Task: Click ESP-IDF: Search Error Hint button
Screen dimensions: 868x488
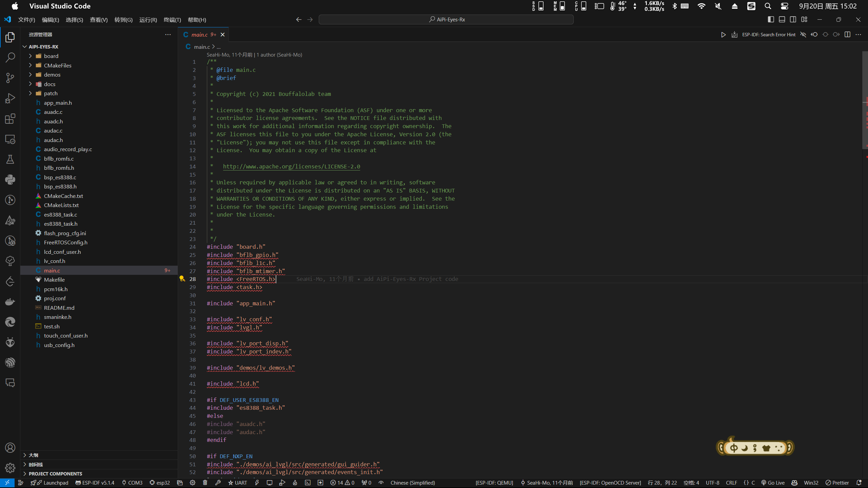Action: coord(769,35)
